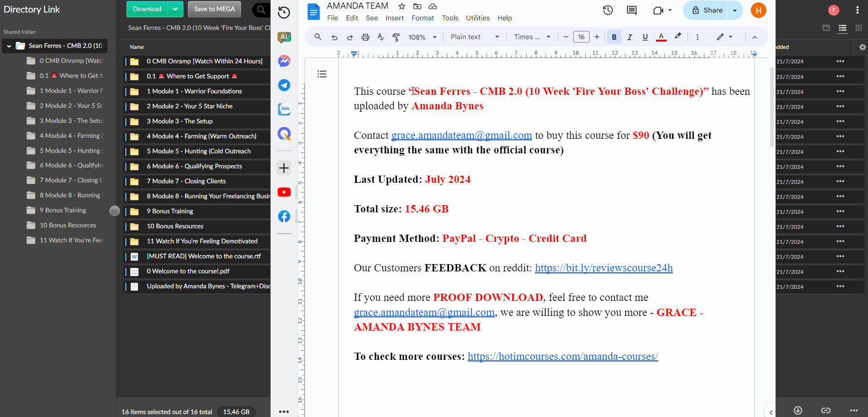Viewport: 868px width, 417px height.
Task: Open the hotimcourses.com amanda-courses link
Action: 563,357
